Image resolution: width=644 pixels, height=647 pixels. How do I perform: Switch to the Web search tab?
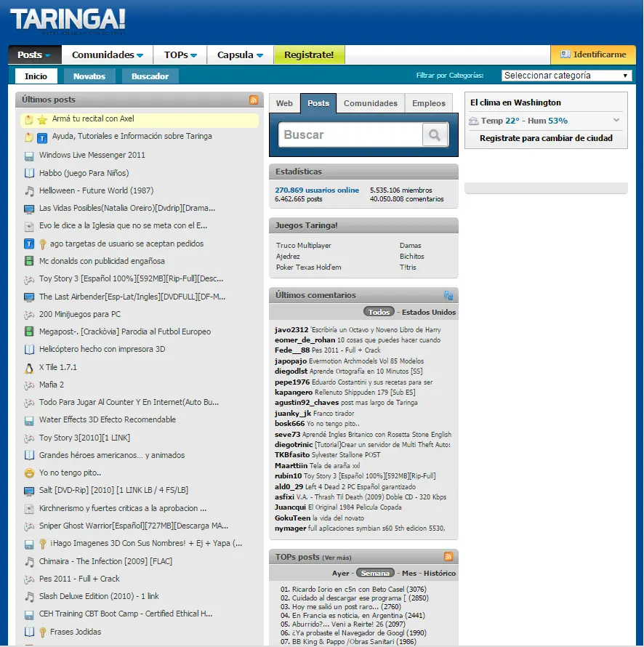pyautogui.click(x=284, y=103)
